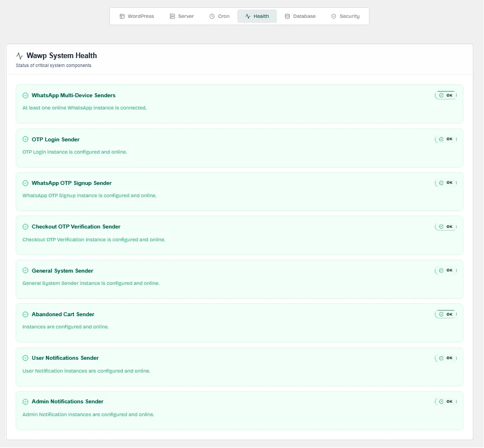Click the Database tab cylinder icon
484x448 pixels.
coord(287,16)
